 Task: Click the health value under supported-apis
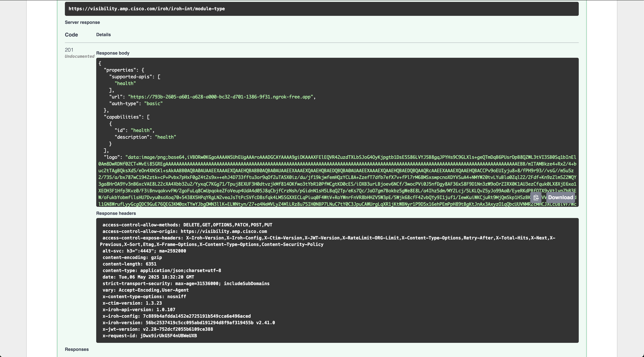125,83
